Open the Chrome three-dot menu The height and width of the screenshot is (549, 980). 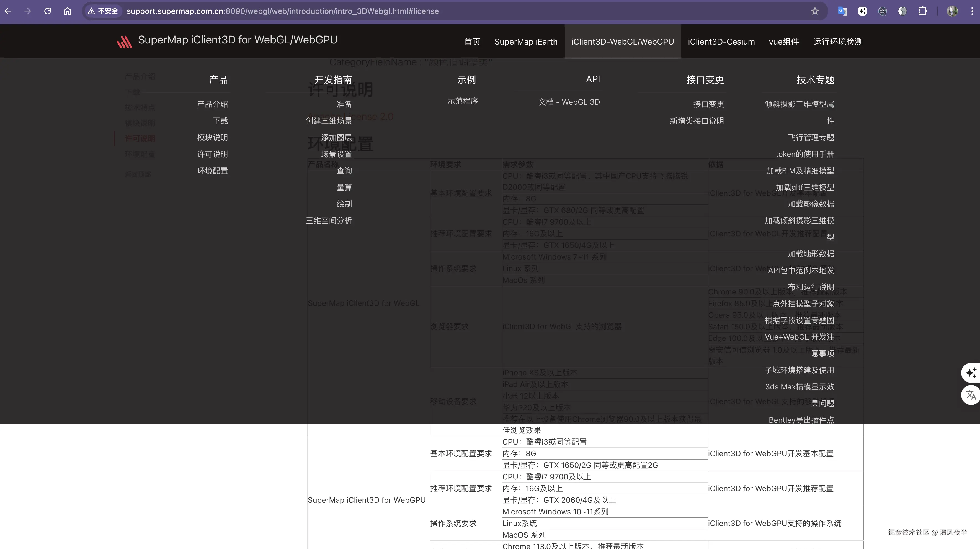click(x=972, y=11)
